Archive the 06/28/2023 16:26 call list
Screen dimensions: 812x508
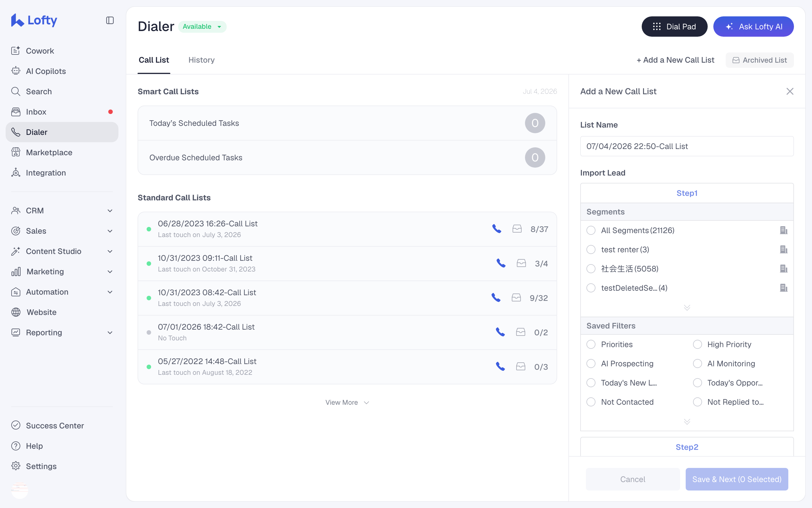point(517,229)
